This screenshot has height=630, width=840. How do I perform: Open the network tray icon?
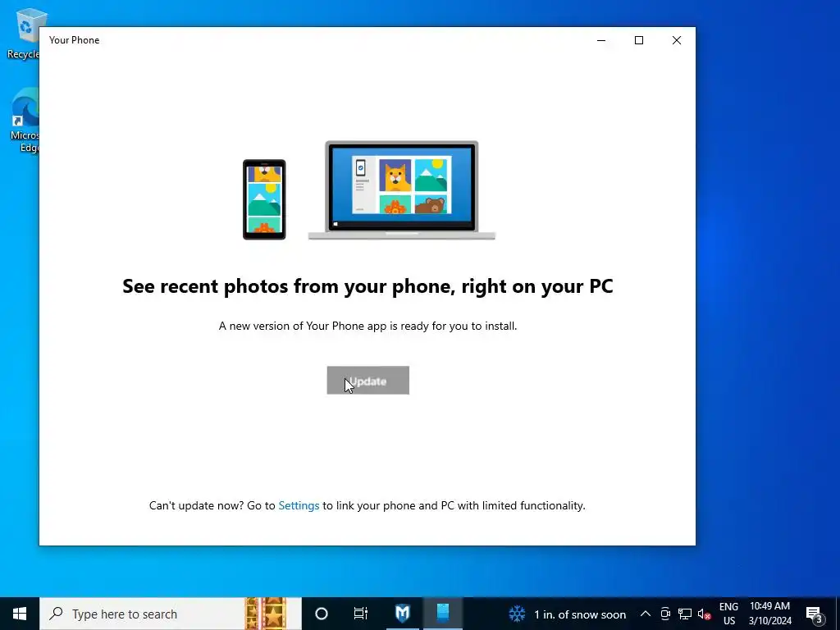click(685, 614)
